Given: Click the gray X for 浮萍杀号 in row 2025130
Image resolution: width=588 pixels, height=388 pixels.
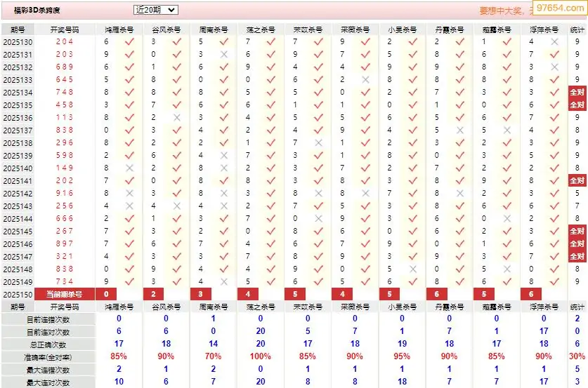Looking at the screenshot, I should (x=554, y=42).
